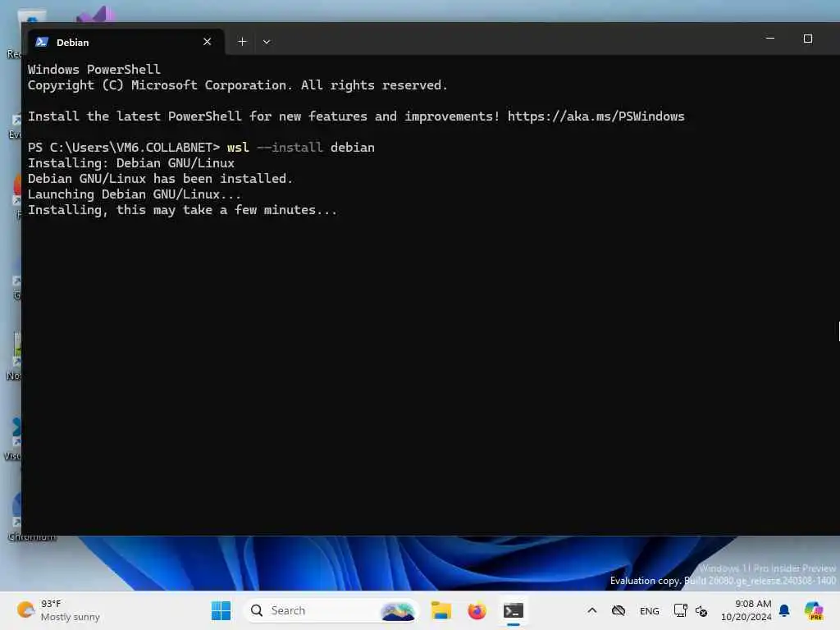This screenshot has height=630, width=840.
Task: Click 'Installing, this may take a few minutes...' line
Action: point(183,210)
